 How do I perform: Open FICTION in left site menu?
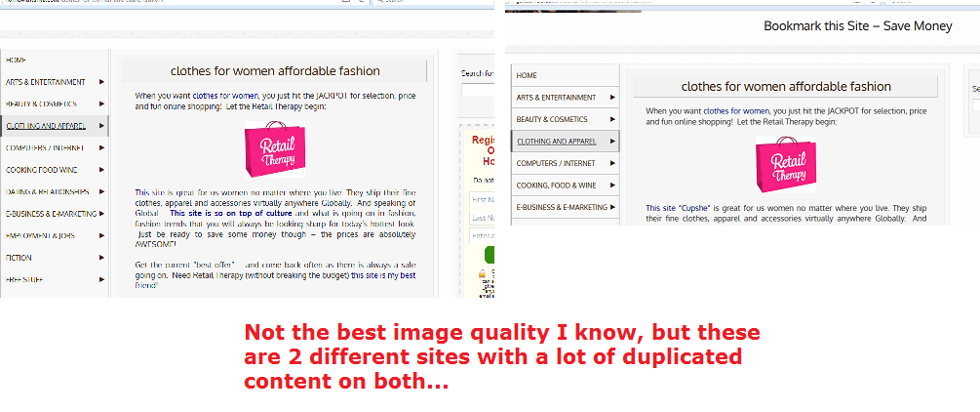coord(19,258)
